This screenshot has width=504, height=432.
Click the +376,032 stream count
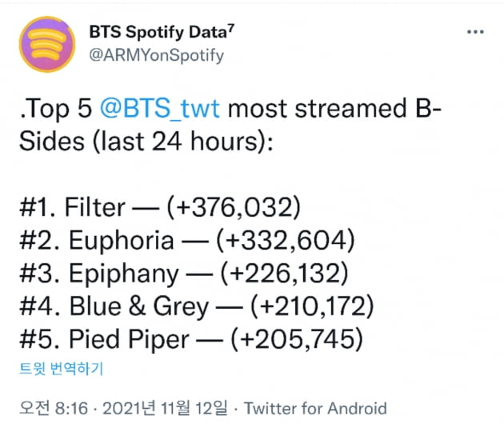click(x=234, y=207)
